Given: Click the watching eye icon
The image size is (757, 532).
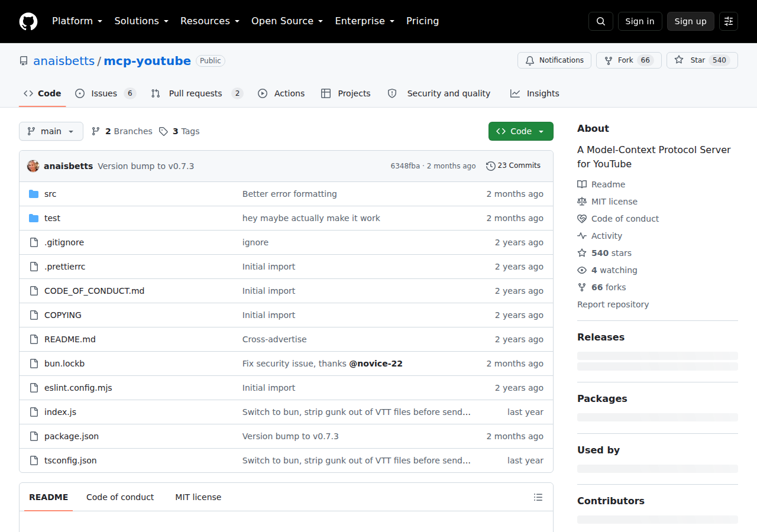Looking at the screenshot, I should 582,270.
